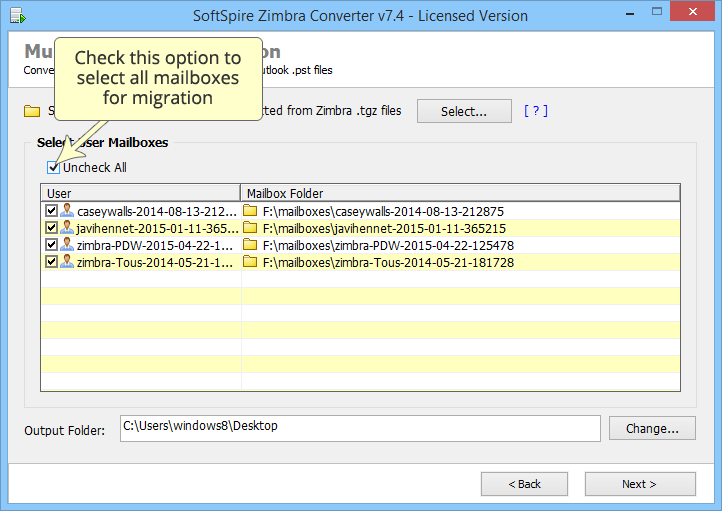Sort by the User column header
The height and width of the screenshot is (511, 722).
click(x=141, y=193)
